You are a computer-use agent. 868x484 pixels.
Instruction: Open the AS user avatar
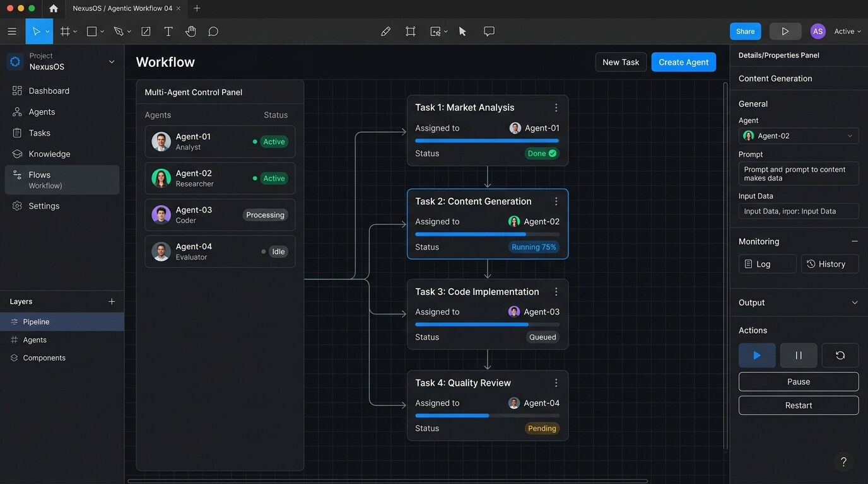(818, 32)
